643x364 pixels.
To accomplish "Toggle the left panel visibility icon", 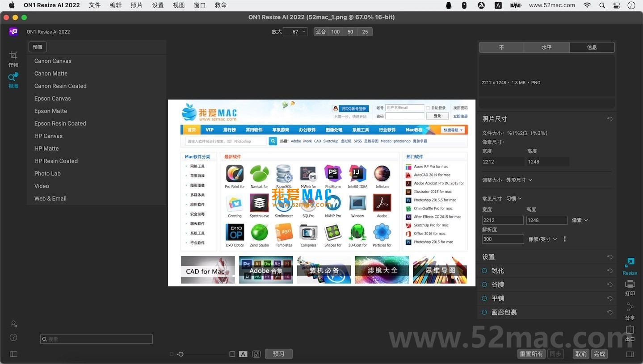I will pos(13,354).
